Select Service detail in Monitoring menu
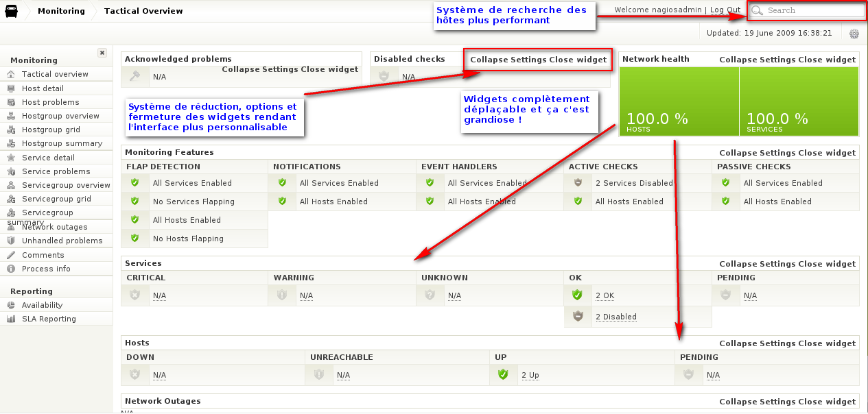The image size is (868, 414). point(48,158)
